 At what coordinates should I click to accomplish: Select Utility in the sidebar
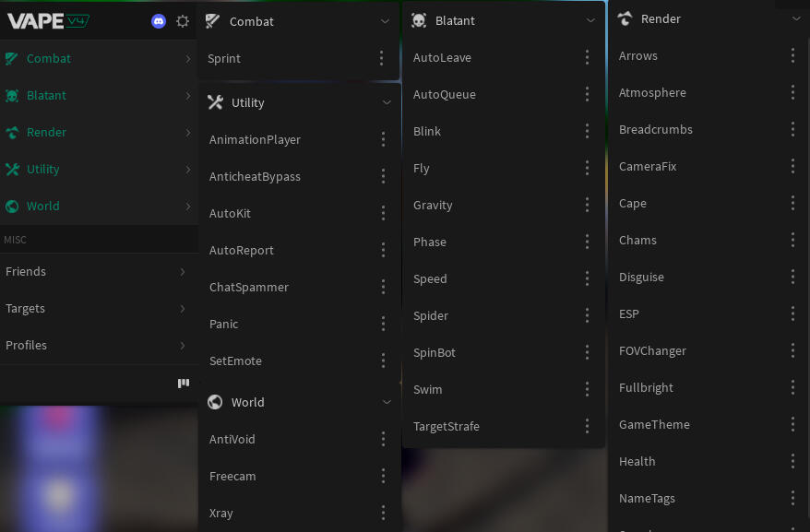point(98,169)
